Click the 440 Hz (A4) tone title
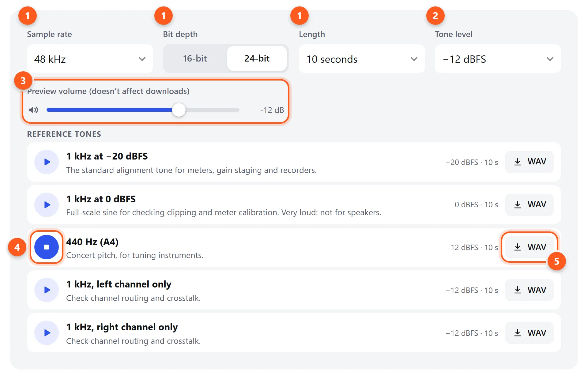The image size is (588, 379). [92, 242]
